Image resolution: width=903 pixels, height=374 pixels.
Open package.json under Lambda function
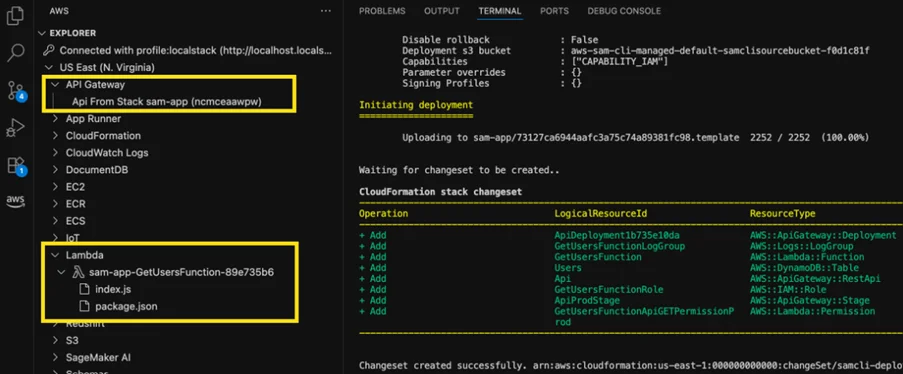126,306
